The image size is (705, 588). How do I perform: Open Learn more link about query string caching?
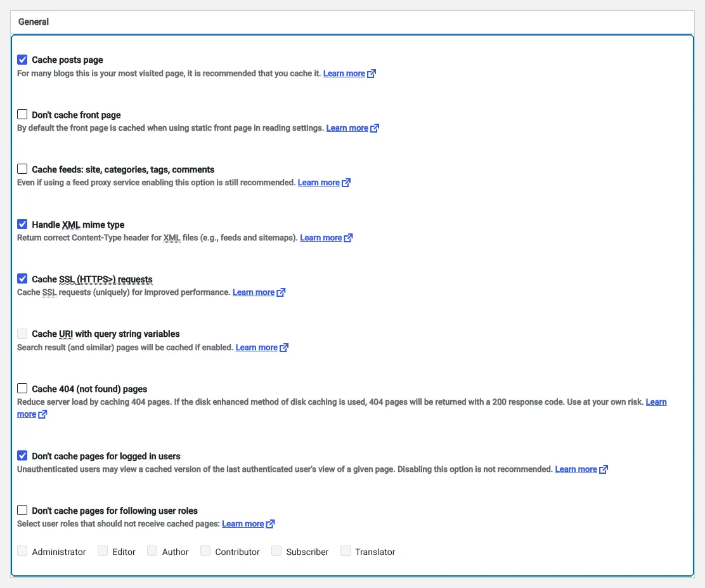(x=257, y=348)
